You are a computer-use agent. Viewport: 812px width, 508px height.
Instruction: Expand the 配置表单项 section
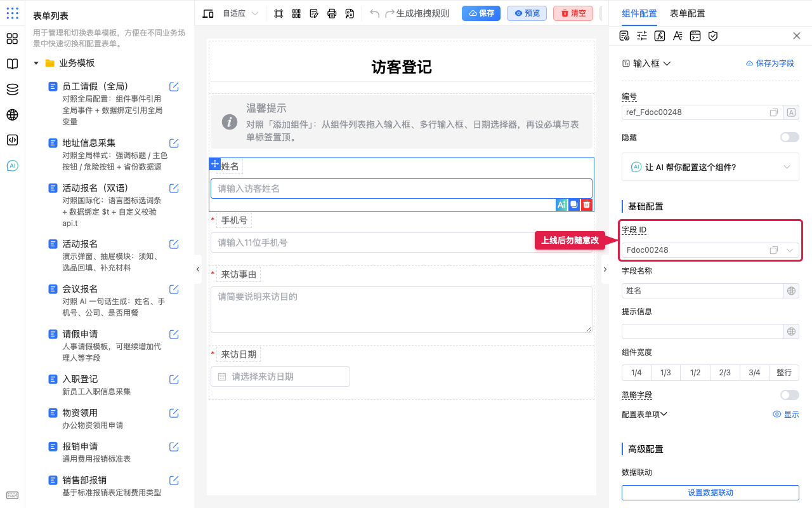[x=645, y=414]
